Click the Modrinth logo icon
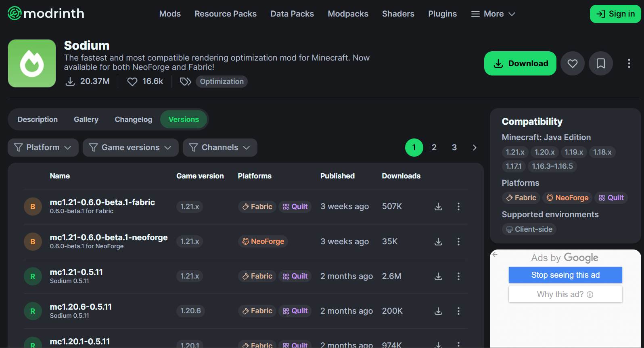Image resolution: width=644 pixels, height=348 pixels. 15,13
